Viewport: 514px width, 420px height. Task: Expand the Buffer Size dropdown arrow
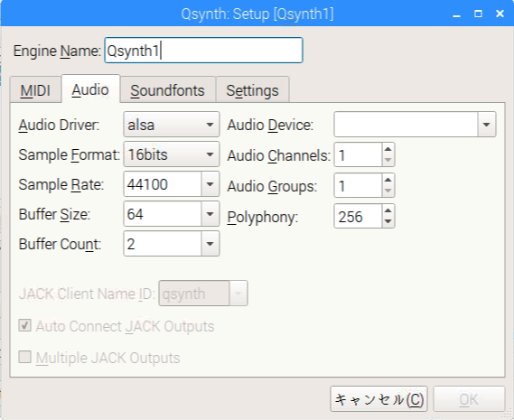210,214
